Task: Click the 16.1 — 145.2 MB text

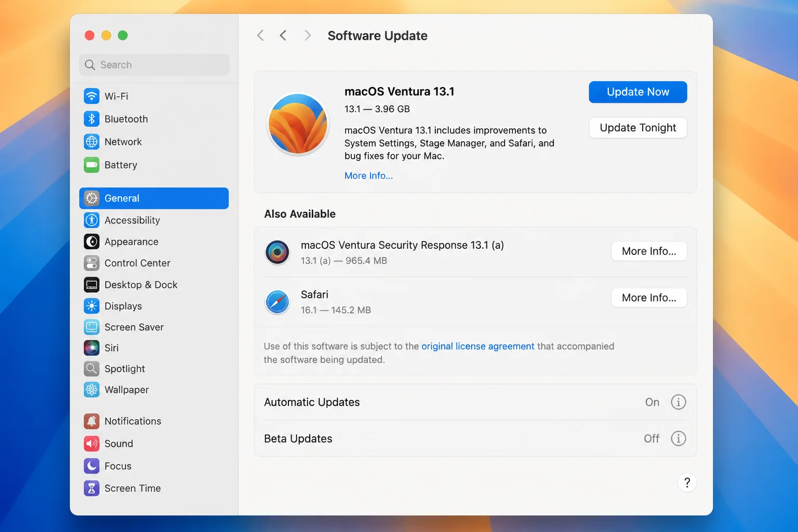Action: point(336,310)
